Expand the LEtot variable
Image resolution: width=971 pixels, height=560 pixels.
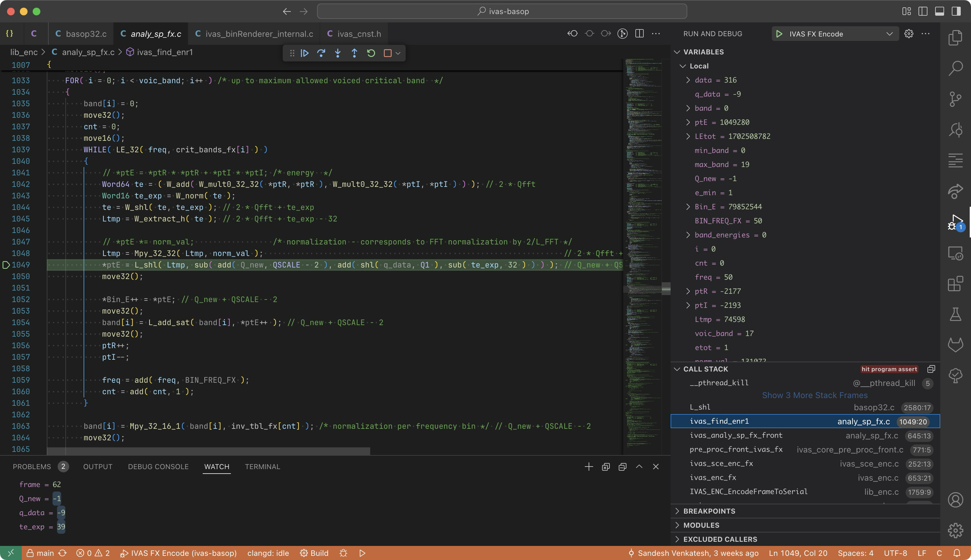coord(688,136)
